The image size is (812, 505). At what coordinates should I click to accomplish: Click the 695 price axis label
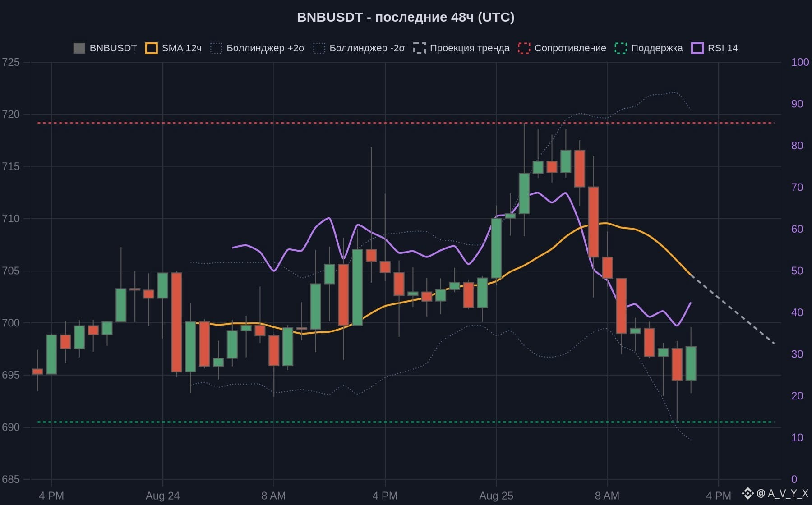(11, 375)
